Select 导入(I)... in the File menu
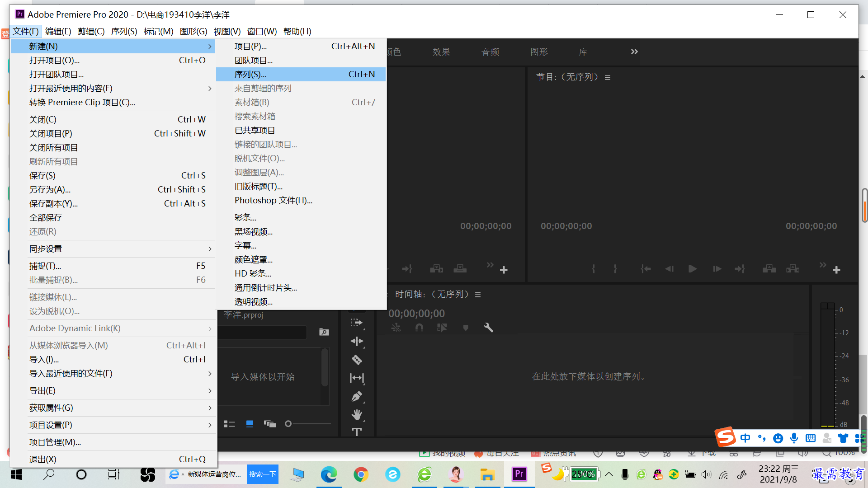868x488 pixels. click(113, 360)
